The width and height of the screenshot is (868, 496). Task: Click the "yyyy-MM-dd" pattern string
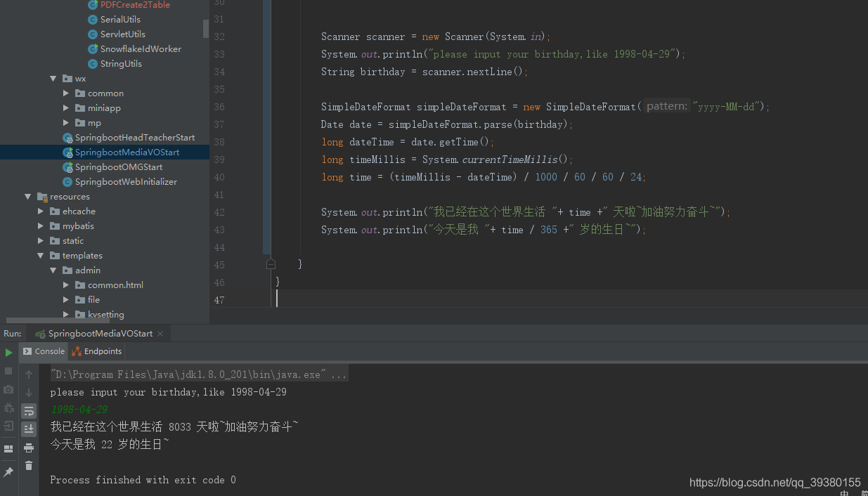click(x=727, y=107)
